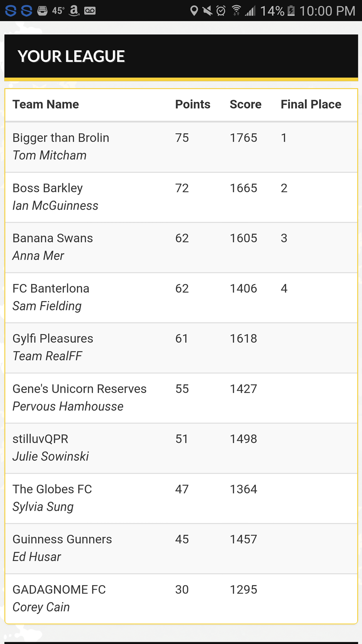Select the Team Name column header

coord(46,104)
